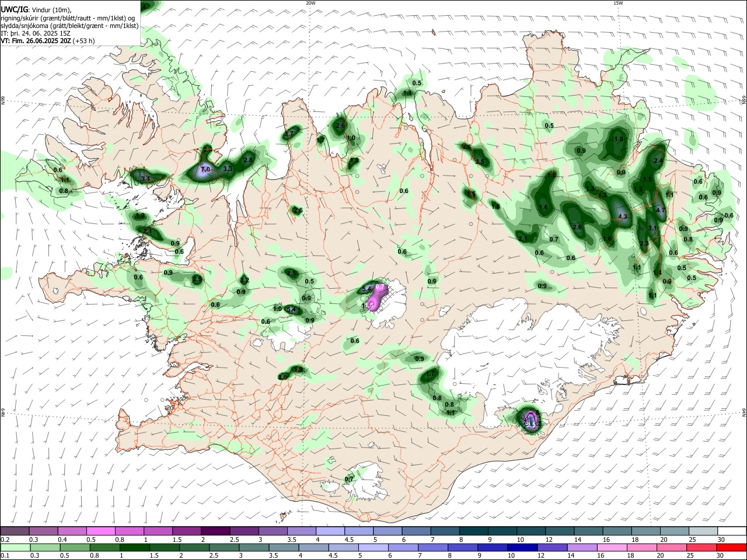Click the valid-time text 'VT: Fim. 26.06.2025 20Z (+53 h)'
The image size is (747, 560).
[x=47, y=41]
